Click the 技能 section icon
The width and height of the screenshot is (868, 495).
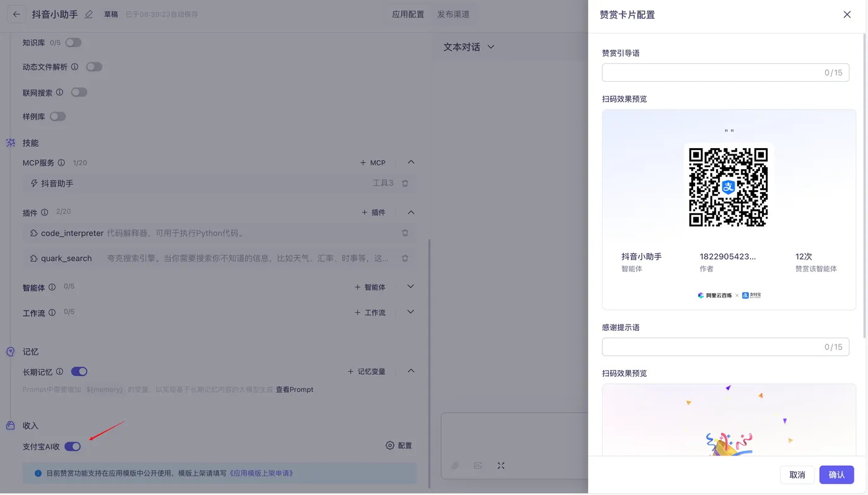pos(11,142)
